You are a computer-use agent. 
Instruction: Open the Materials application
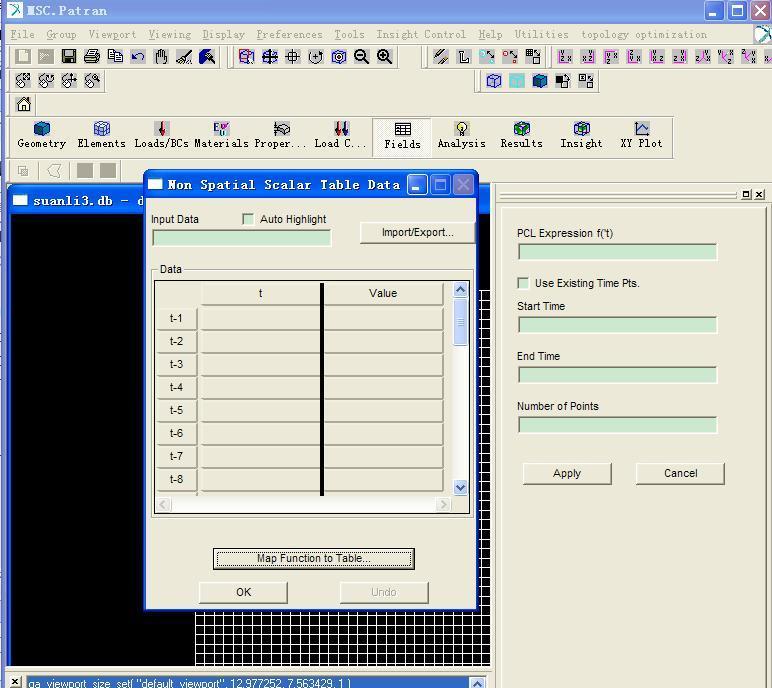[x=221, y=135]
